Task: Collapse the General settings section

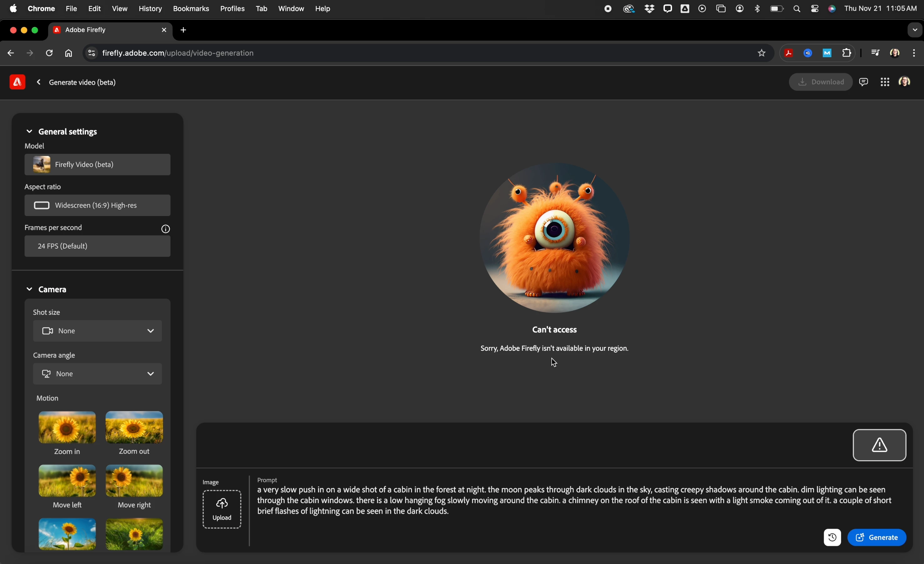Action: click(29, 132)
